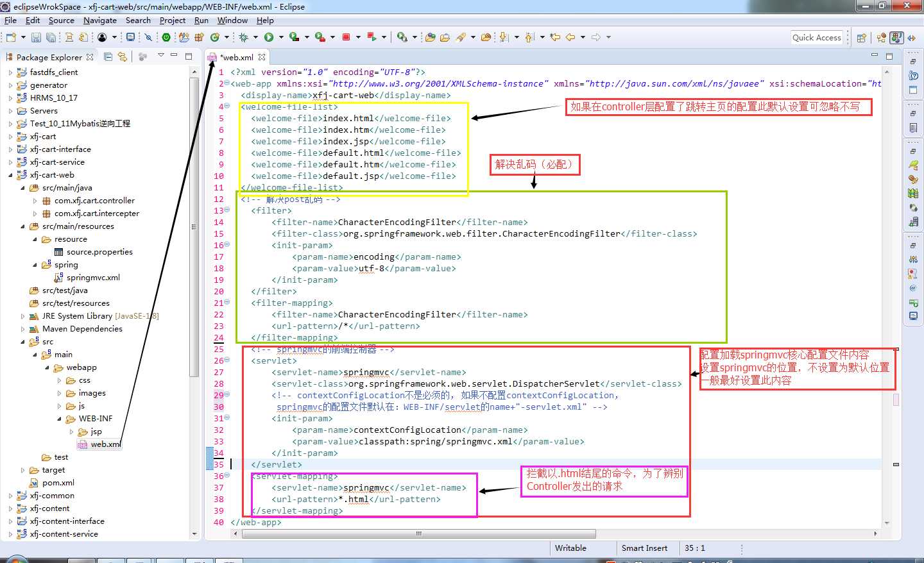Click the Previous Annotation icon
This screenshot has height=563, width=924.
(x=529, y=37)
